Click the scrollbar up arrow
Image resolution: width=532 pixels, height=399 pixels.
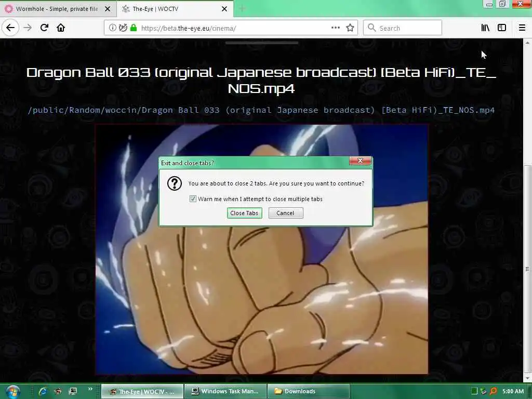[527, 43]
